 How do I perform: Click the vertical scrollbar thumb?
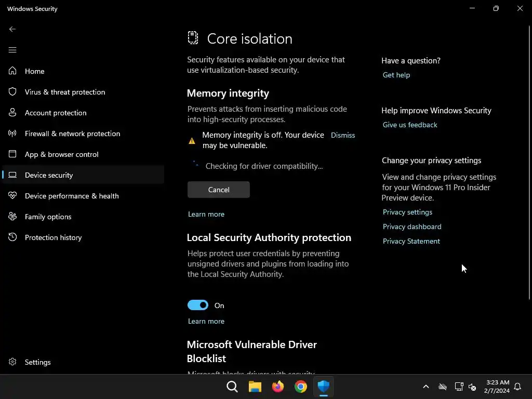[529, 163]
